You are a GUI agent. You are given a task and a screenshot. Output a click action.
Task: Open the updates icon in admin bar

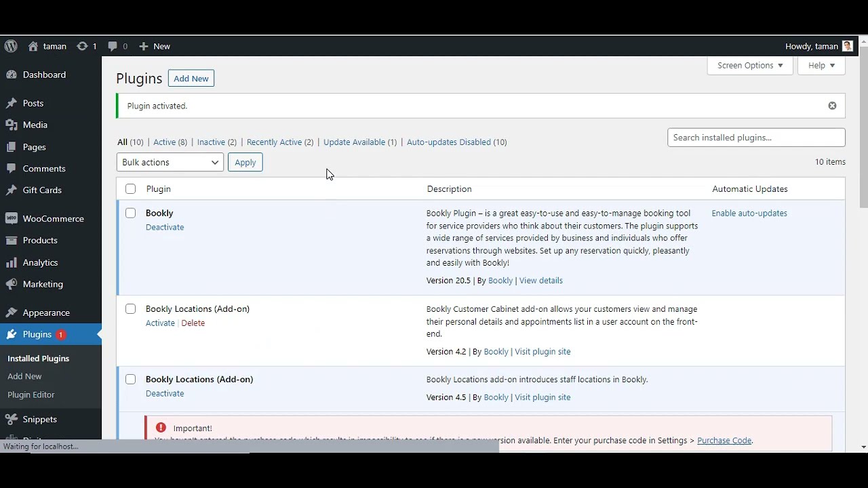tap(82, 46)
